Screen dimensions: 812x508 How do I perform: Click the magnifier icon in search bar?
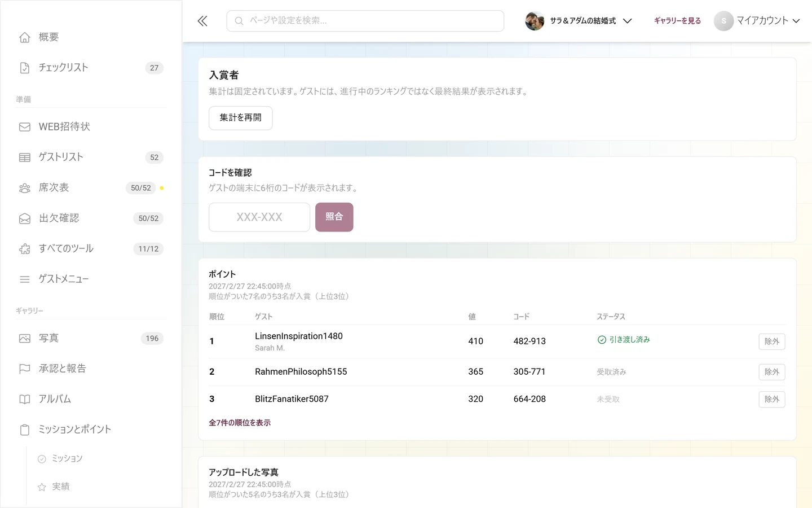pyautogui.click(x=239, y=21)
